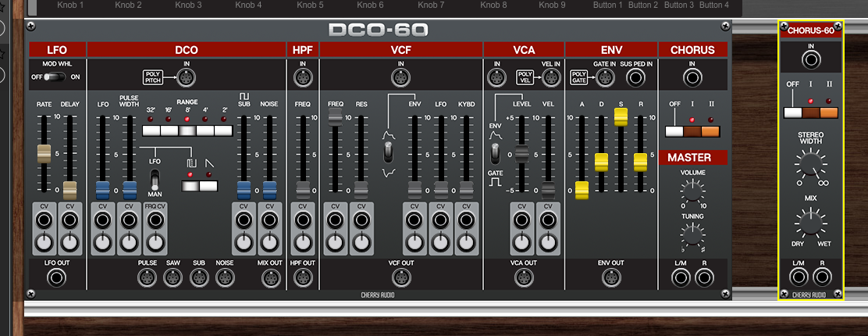868x336 pixels.
Task: Click the VCA LEVEL slider handle
Action: [522, 154]
